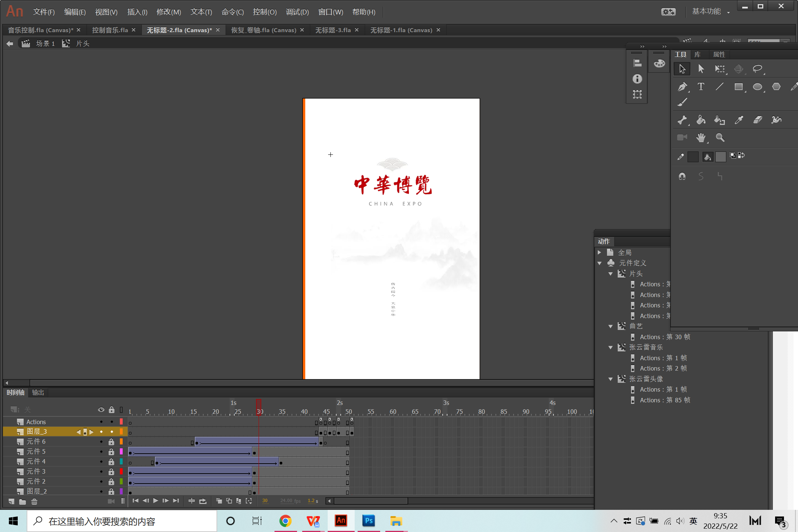Unlock the 元件 6 layer
798x532 pixels.
pos(111,442)
